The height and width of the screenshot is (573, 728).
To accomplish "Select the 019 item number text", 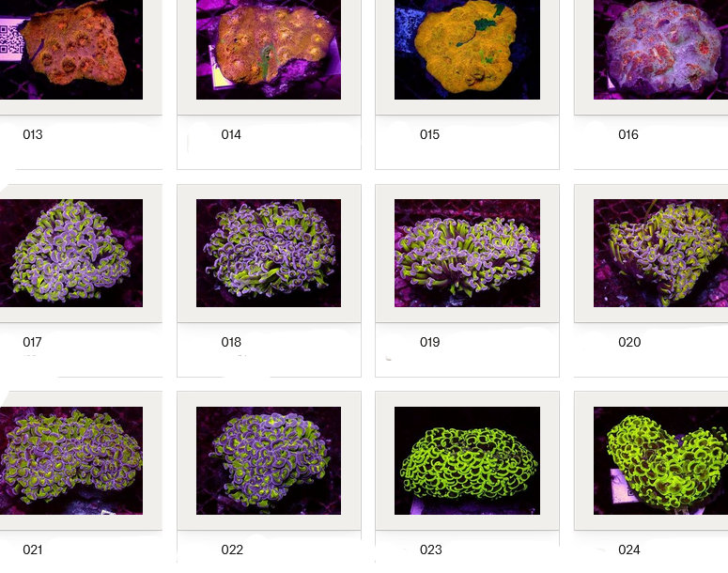I will 429,342.
